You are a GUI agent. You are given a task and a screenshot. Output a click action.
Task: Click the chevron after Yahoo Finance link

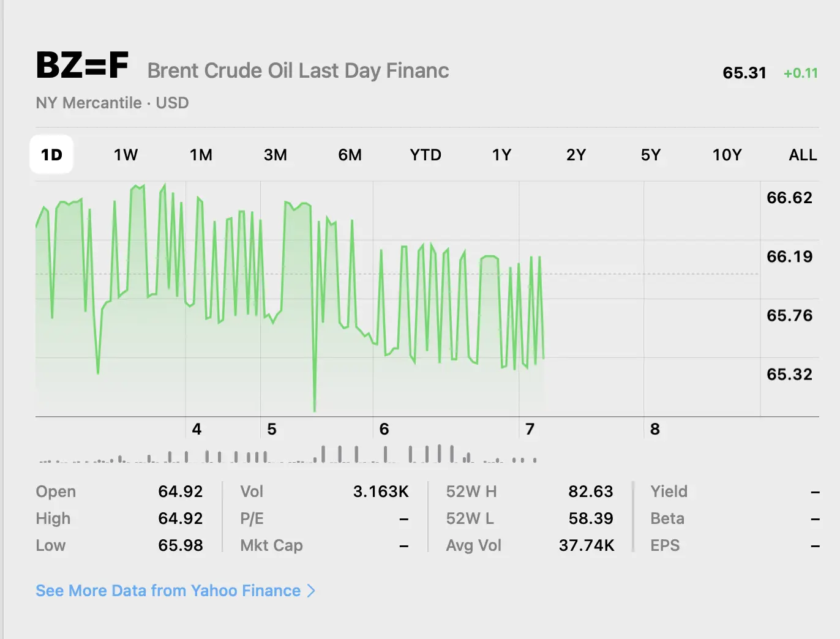(x=311, y=591)
